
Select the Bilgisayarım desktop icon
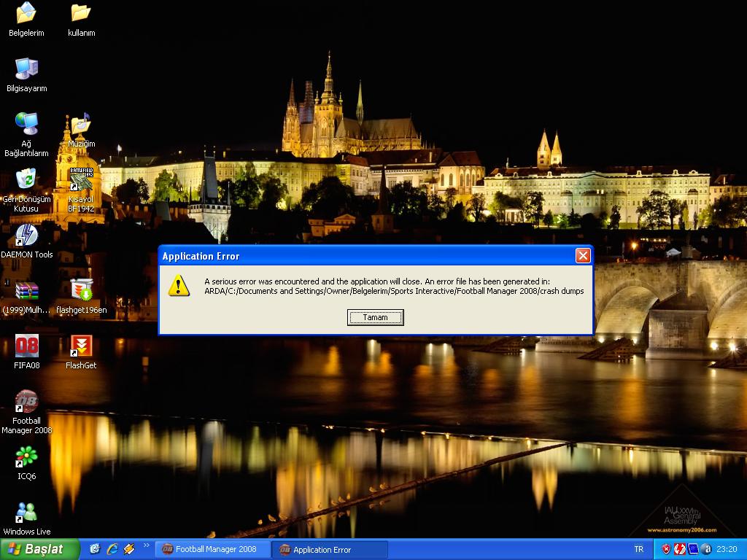pos(26,69)
